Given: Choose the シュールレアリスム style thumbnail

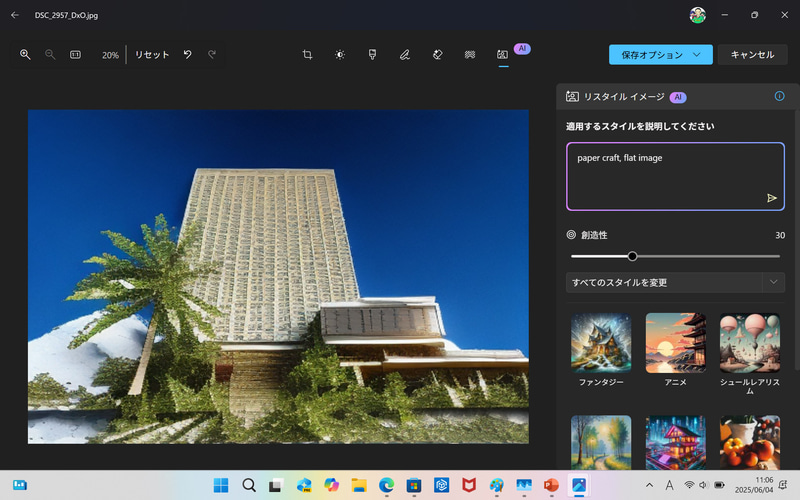Looking at the screenshot, I should [750, 343].
